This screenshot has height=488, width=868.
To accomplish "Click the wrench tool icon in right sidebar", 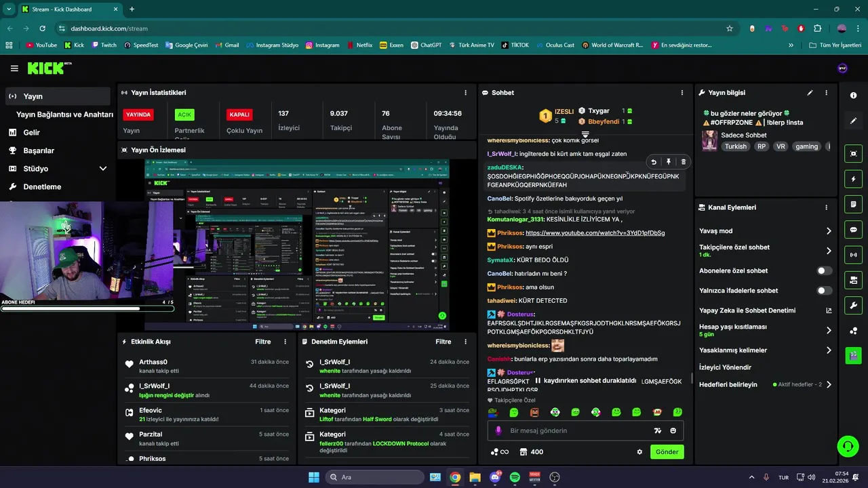I will pos(853,305).
